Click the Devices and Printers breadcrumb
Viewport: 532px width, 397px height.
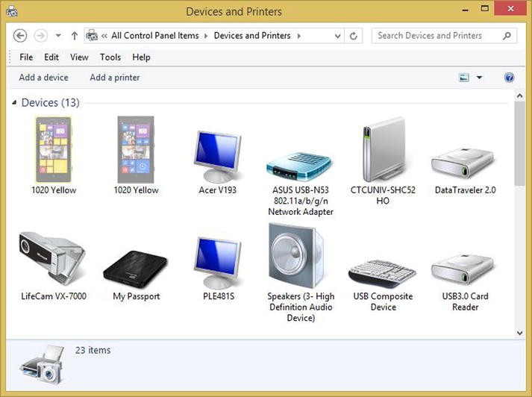pyautogui.click(x=252, y=36)
